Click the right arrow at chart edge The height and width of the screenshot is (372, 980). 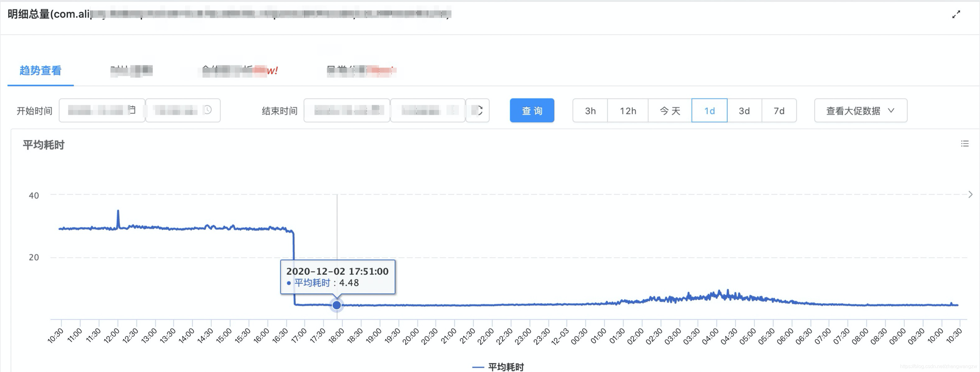[970, 195]
